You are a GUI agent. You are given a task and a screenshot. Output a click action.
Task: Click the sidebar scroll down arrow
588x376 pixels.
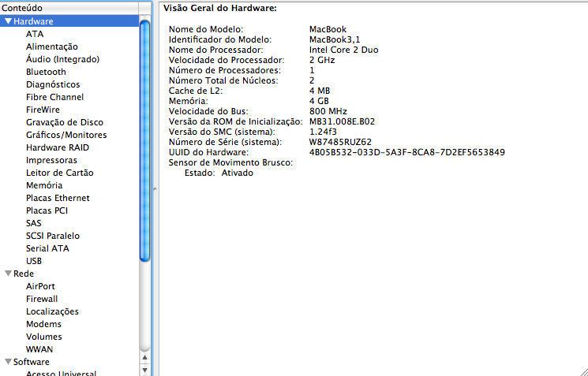[x=144, y=370]
